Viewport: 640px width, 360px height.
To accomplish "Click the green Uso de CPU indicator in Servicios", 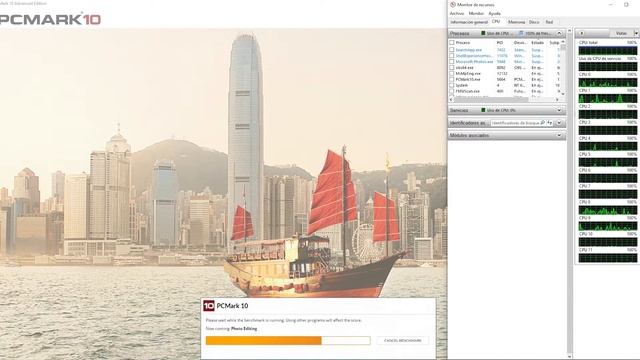I will 483,110.
